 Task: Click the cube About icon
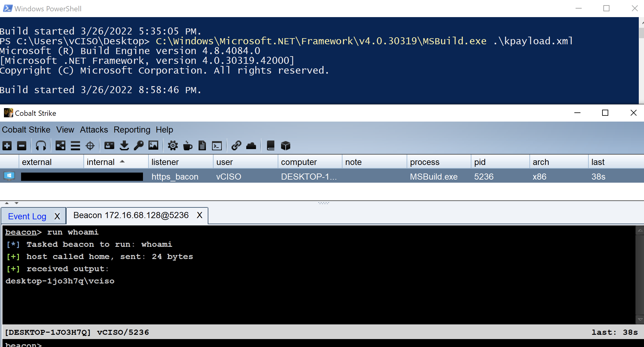[285, 146]
